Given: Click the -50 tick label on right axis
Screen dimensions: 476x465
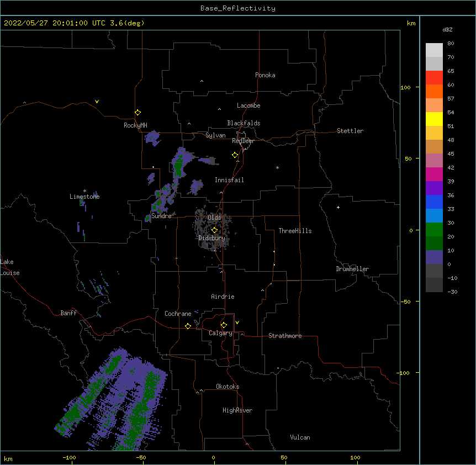Looking at the screenshot, I should (405, 302).
